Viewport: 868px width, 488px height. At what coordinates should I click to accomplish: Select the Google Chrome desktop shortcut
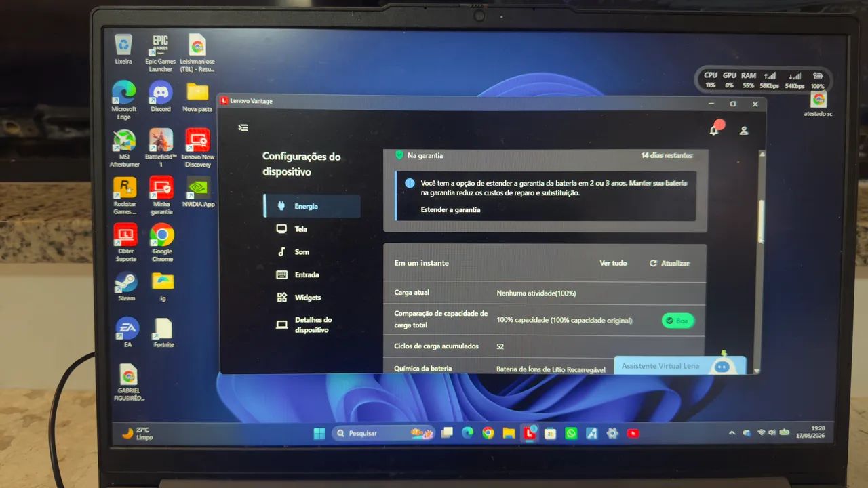coord(162,243)
